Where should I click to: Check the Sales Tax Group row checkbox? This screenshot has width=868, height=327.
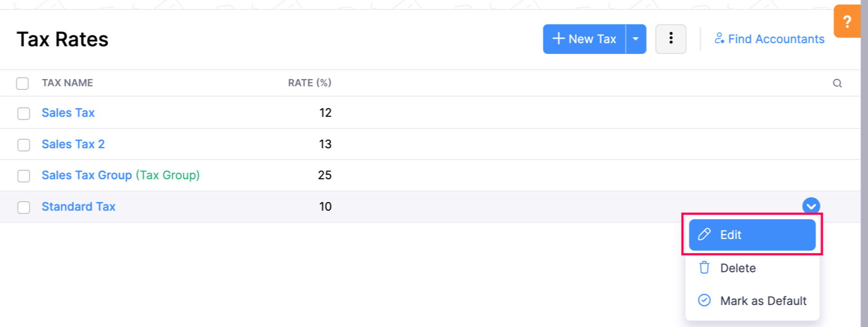click(x=23, y=176)
